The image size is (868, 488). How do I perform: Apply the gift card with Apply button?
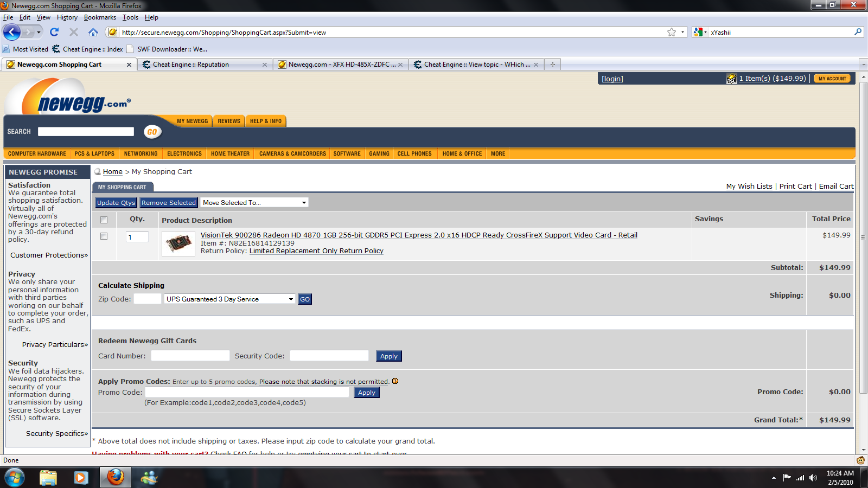(389, 356)
